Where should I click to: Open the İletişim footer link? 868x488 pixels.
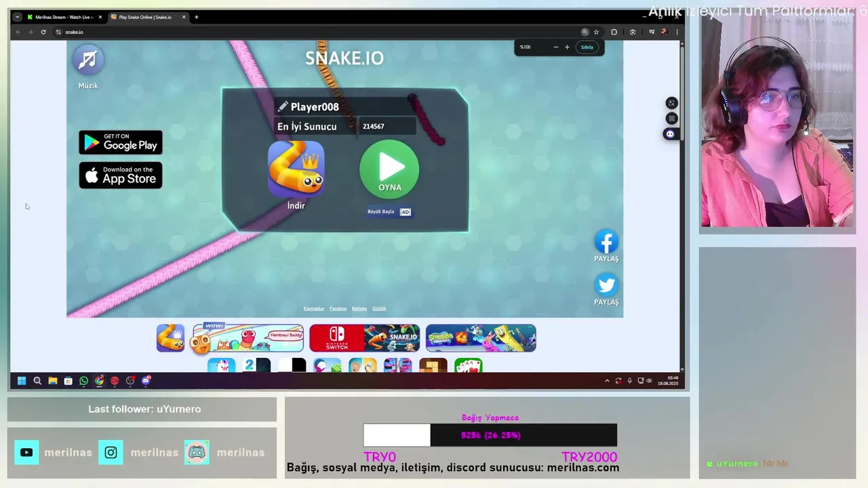(359, 308)
